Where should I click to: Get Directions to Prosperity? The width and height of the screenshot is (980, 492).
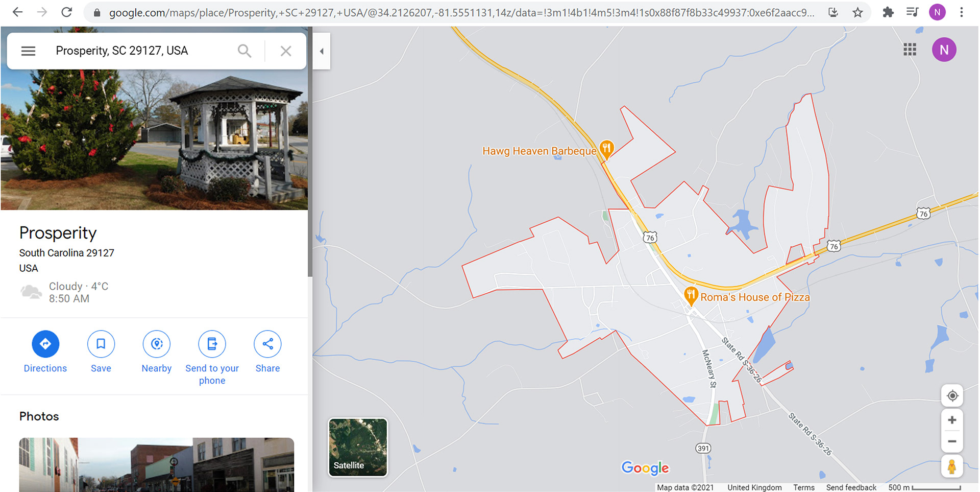pos(45,344)
